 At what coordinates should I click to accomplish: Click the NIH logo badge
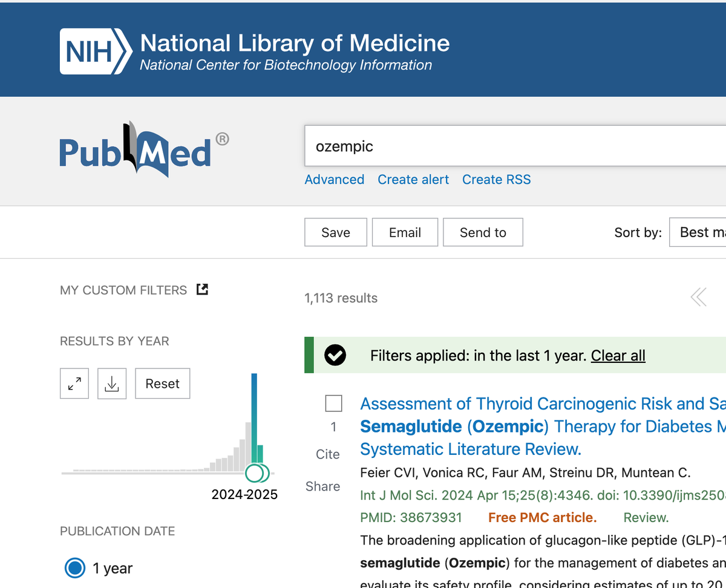coord(96,51)
